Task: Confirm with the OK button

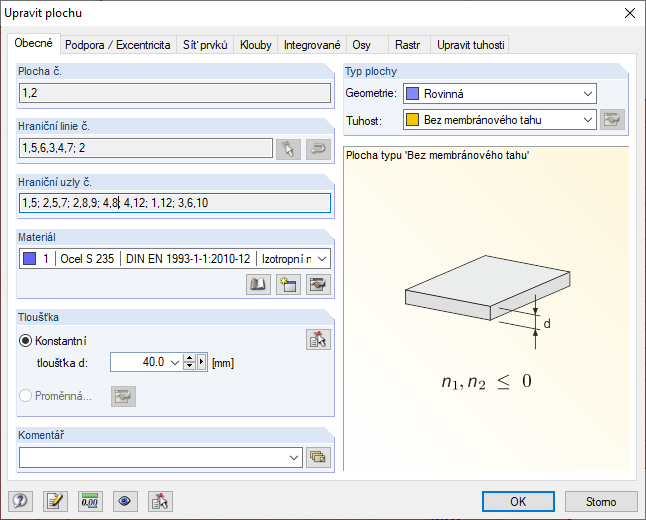Action: coord(518,501)
